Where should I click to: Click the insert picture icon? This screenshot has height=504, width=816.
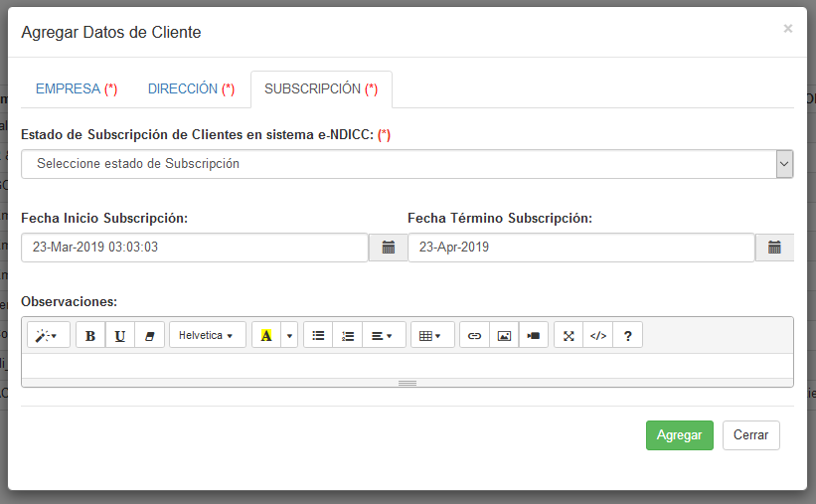coord(504,336)
